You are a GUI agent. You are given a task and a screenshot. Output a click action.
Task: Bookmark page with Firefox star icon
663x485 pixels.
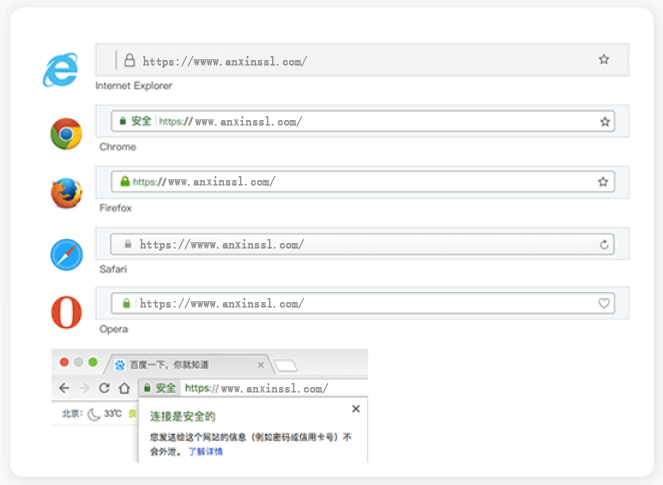(x=603, y=182)
